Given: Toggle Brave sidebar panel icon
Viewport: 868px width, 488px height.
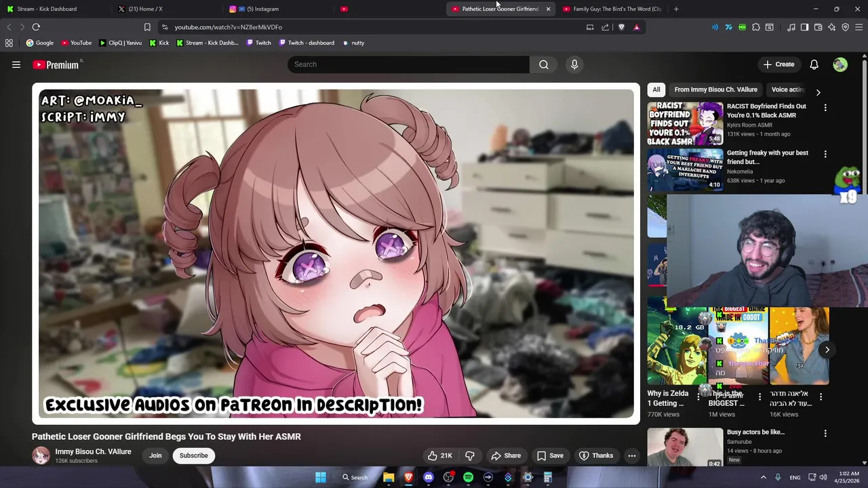Looking at the screenshot, I should [805, 27].
